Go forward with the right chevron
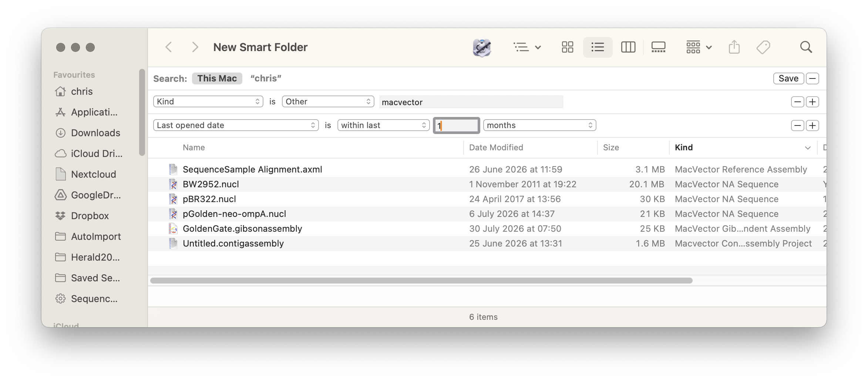The width and height of the screenshot is (868, 382). coord(195,47)
